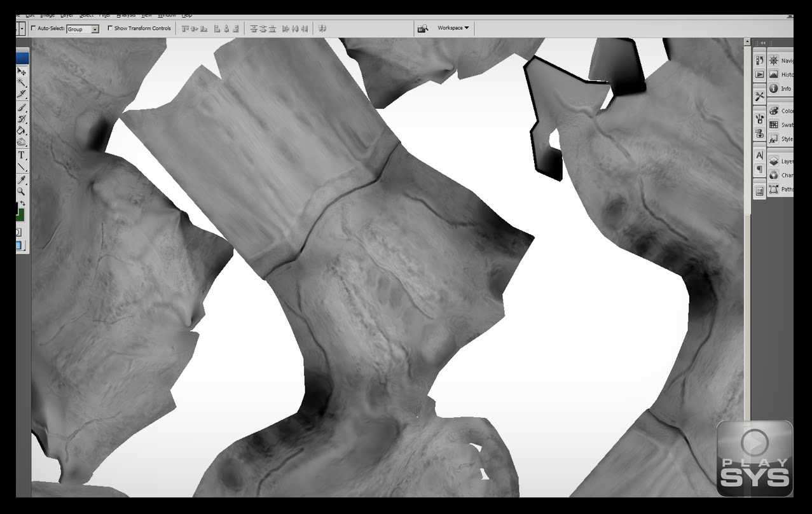812x514 pixels.
Task: Click Align Right Edges icon
Action: pos(236,29)
